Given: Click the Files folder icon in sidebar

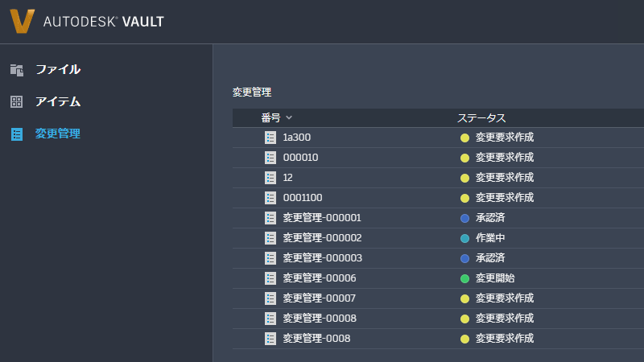Looking at the screenshot, I should pos(17,70).
